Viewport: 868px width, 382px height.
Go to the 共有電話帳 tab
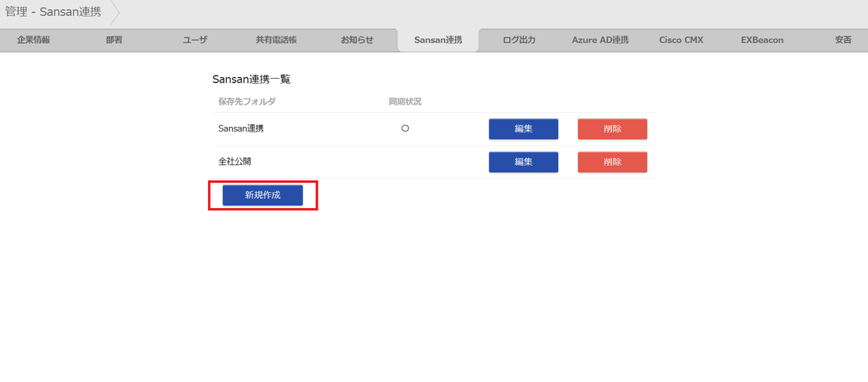pos(276,40)
